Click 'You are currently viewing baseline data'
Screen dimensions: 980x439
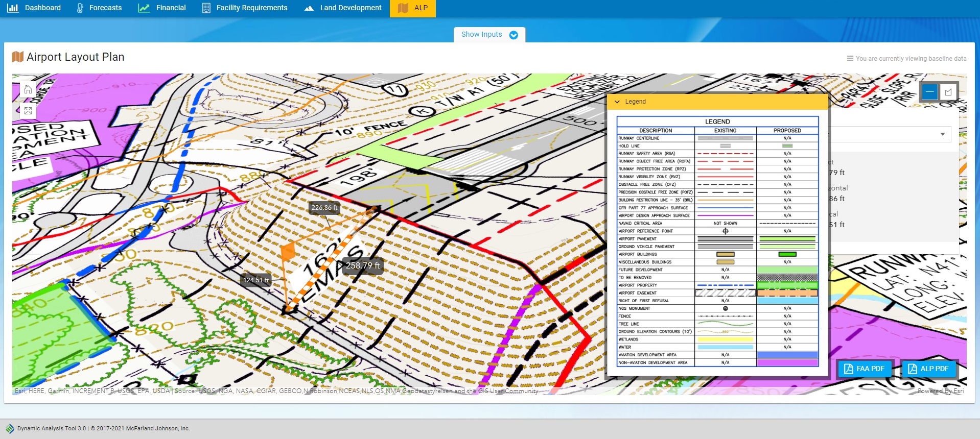pyautogui.click(x=911, y=59)
